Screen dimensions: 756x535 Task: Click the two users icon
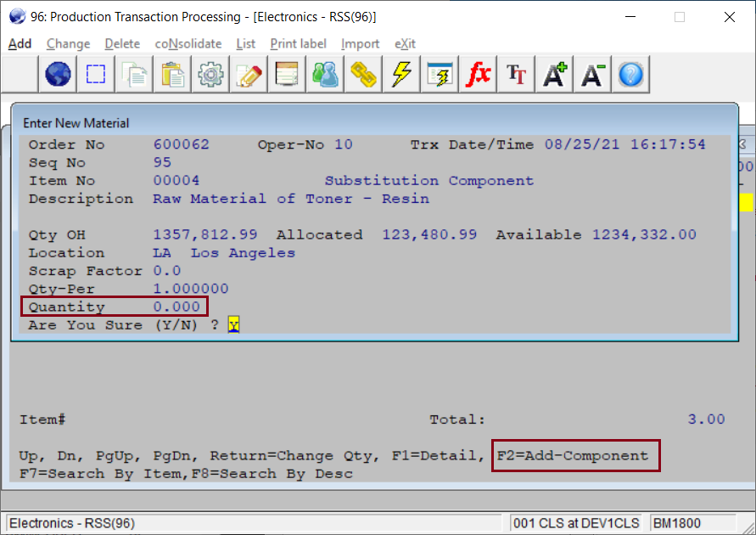point(325,74)
